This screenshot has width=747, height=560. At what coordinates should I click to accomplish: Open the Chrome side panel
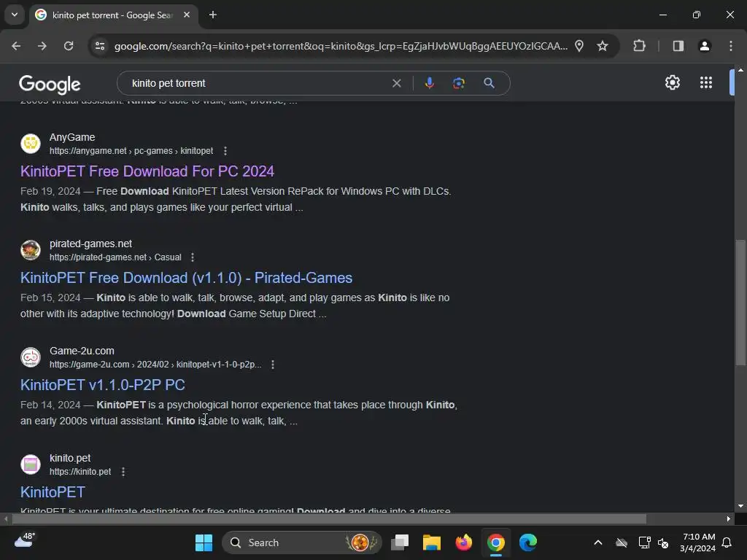coord(678,46)
